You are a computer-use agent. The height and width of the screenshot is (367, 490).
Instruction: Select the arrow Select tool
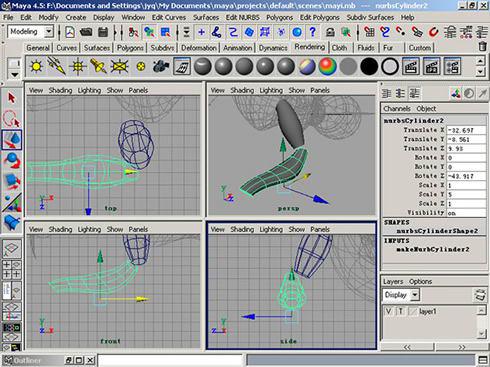pos(12,98)
